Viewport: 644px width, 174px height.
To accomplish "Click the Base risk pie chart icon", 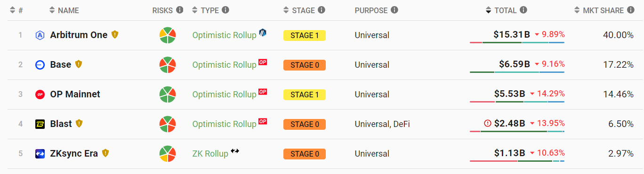I will (168, 65).
